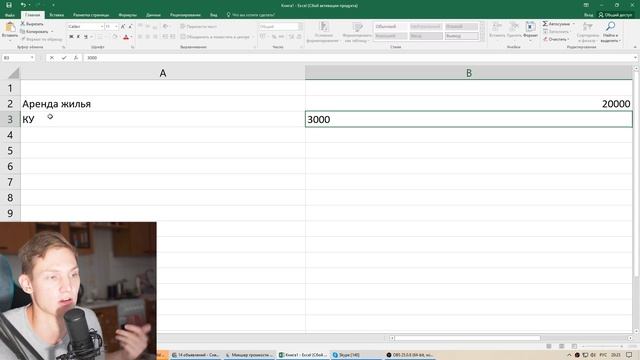Click the horizontal scrollbar thumb
Viewport: 640px width, 360px height.
point(467,338)
